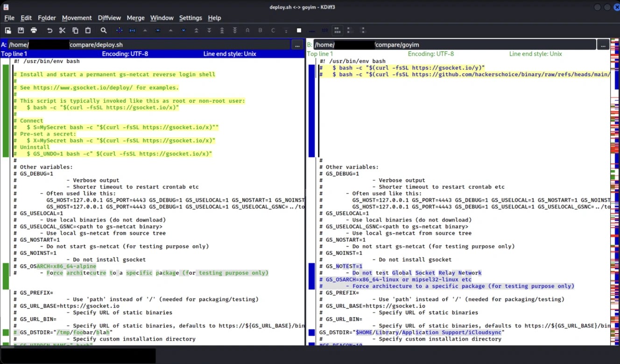Click the KDiff3 title bar app icon
This screenshot has width=620, height=364.
click(5, 7)
